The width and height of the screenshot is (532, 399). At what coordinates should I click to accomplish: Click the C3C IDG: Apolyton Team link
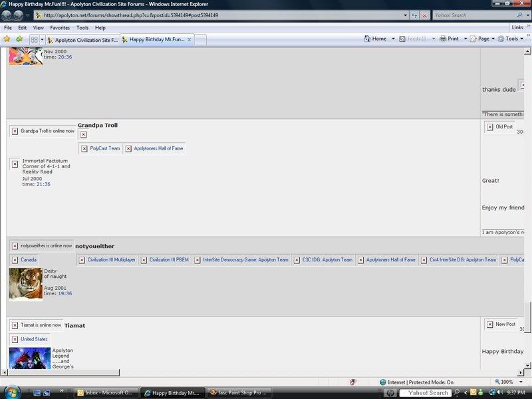(327, 260)
